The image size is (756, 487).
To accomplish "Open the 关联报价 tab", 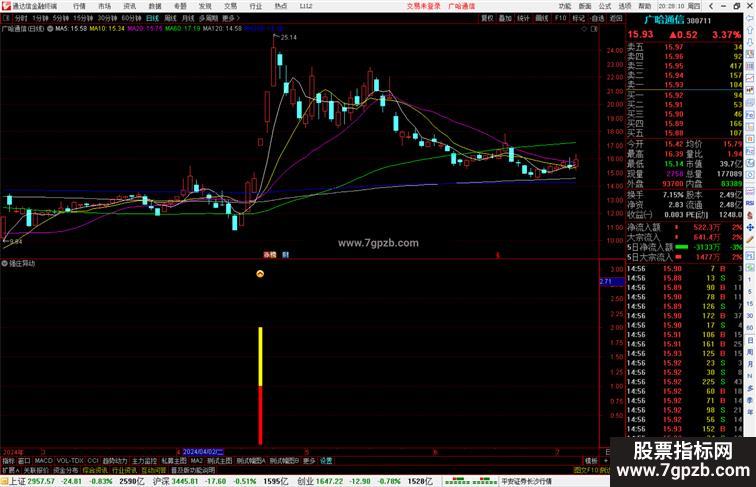I will click(x=36, y=470).
